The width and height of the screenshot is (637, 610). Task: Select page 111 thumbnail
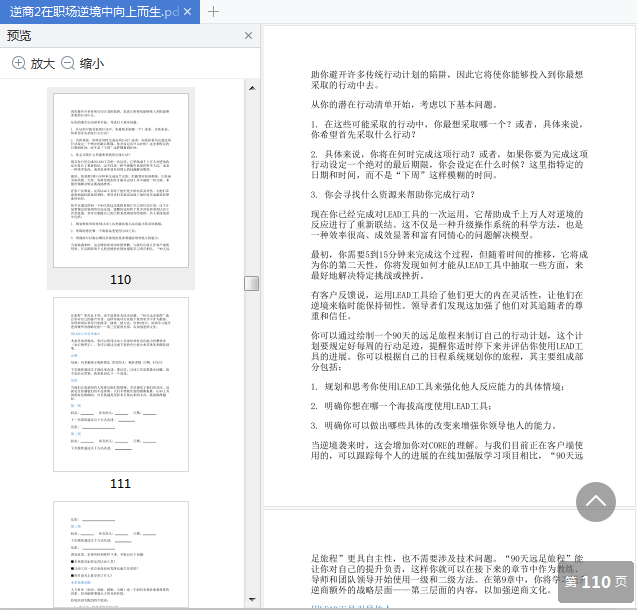click(121, 384)
